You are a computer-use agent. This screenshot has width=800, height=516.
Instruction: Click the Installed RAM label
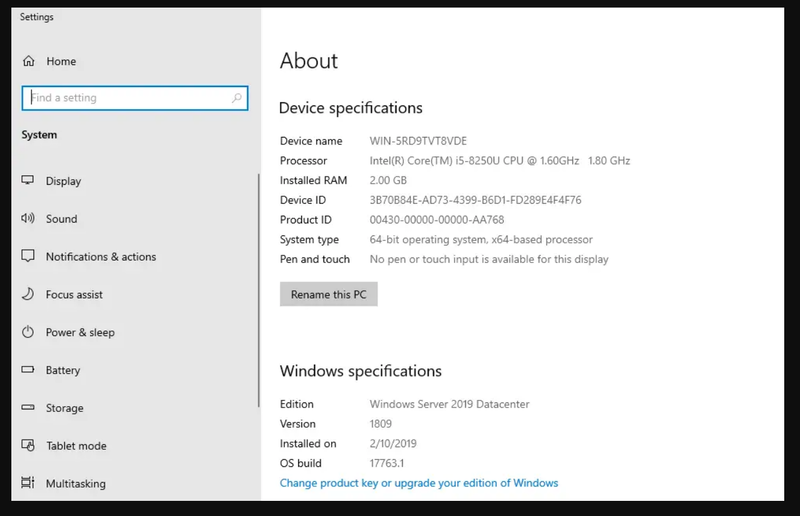point(313,180)
